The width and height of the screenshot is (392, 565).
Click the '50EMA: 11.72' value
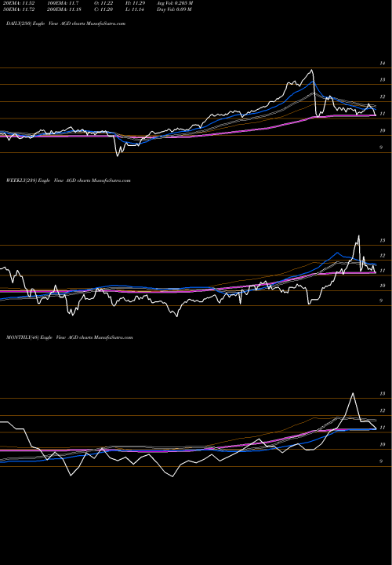point(17,9)
